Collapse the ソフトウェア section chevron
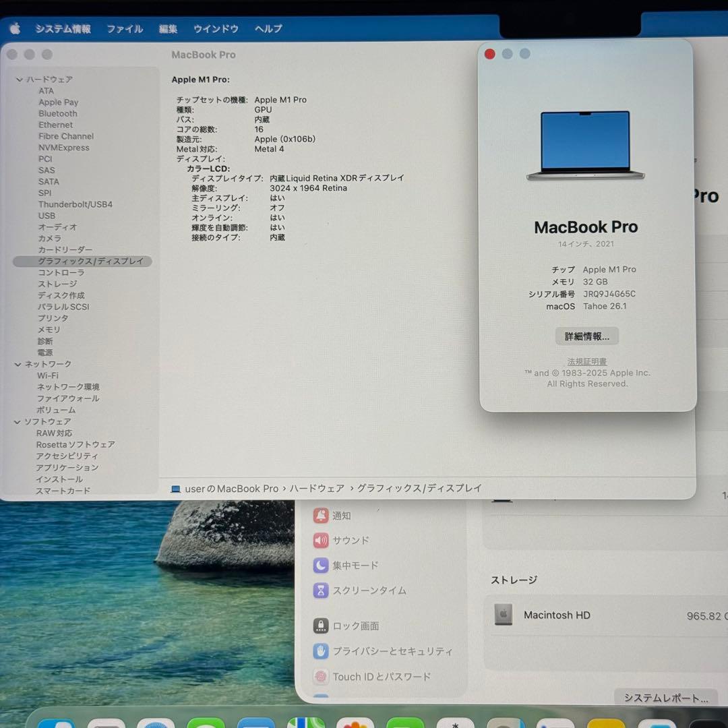The width and height of the screenshot is (728, 728). pos(17,422)
